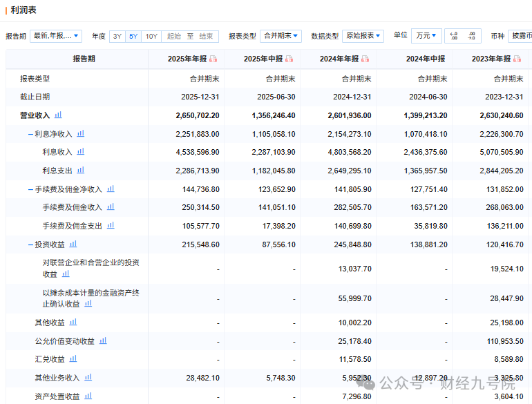Click the 营业收入 row label
Viewport: 532px width, 404px height.
[35, 115]
